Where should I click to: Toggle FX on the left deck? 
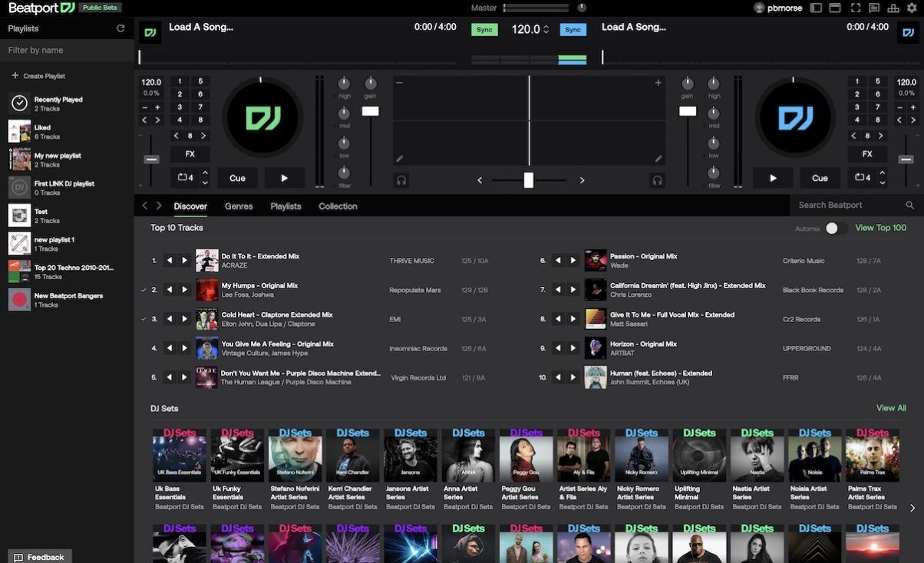(x=190, y=154)
